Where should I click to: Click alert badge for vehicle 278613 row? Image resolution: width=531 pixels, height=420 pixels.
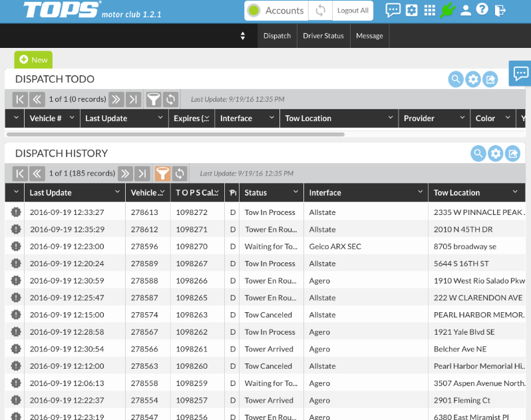tap(16, 212)
